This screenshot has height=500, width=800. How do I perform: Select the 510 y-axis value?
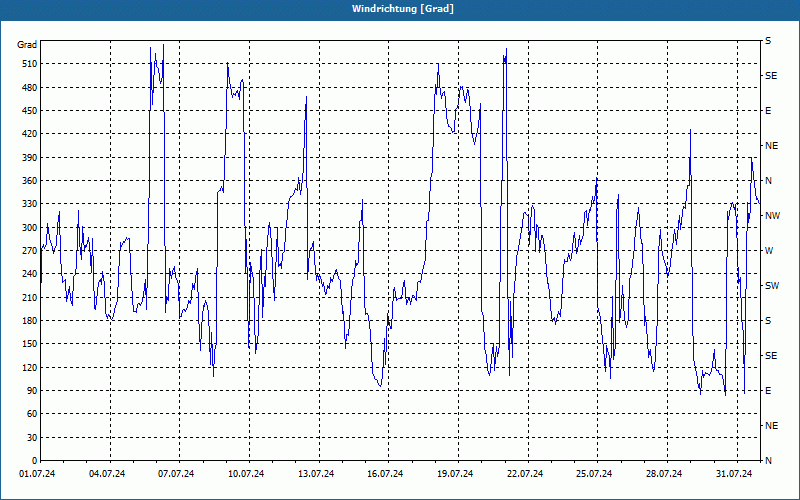(x=30, y=64)
